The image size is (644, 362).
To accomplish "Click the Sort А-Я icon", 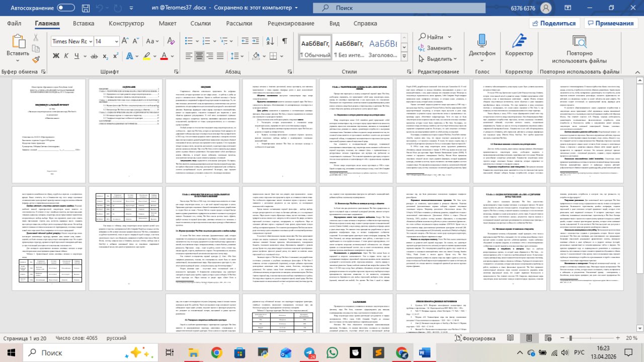I will tap(271, 41).
